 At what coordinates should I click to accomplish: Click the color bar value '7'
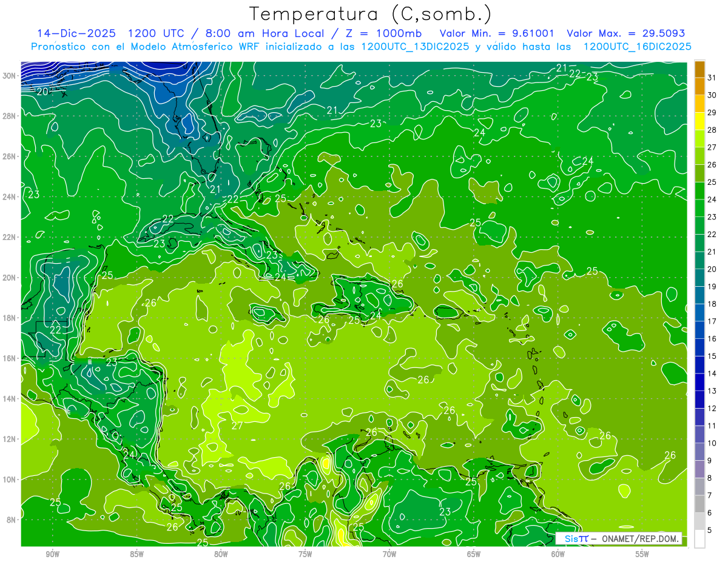(709, 495)
